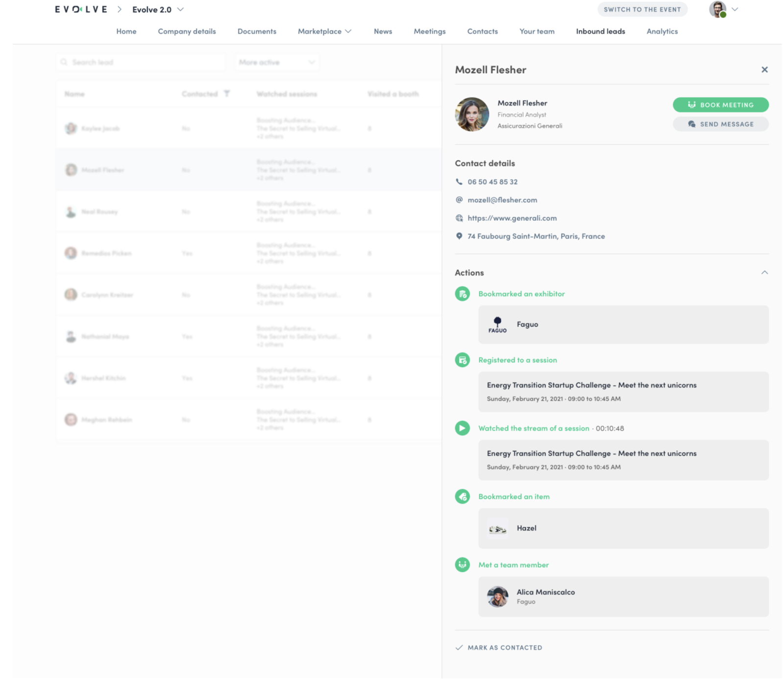Expand the Marketplace menu dropdown

point(324,31)
